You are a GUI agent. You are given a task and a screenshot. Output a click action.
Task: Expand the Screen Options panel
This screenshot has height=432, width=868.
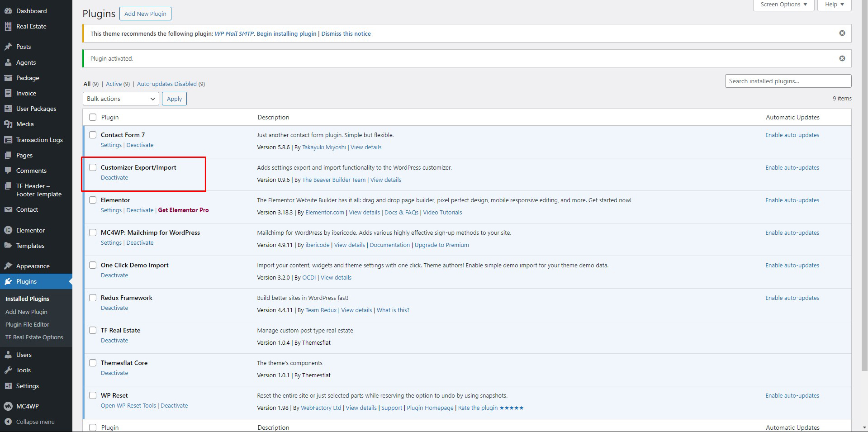tap(784, 5)
